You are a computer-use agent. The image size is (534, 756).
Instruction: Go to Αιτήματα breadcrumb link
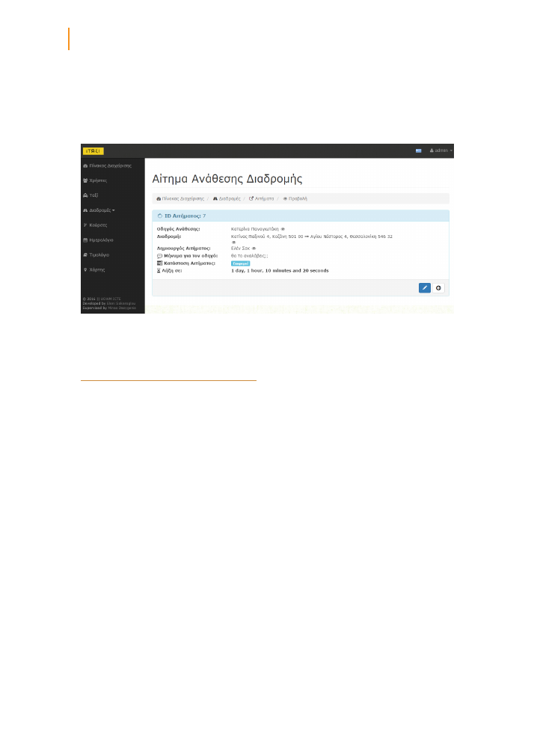coord(261,198)
